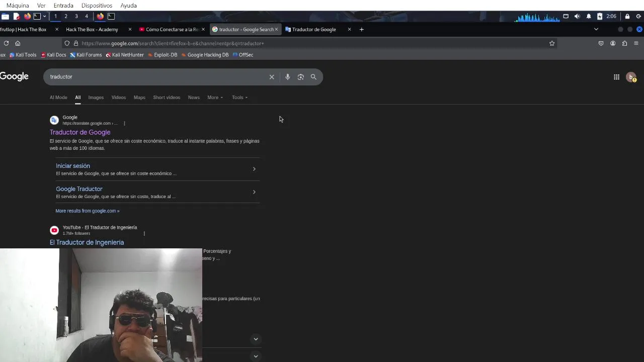644x362 pixels.
Task: Open El Traductor de Ingeniería result
Action: (87, 242)
